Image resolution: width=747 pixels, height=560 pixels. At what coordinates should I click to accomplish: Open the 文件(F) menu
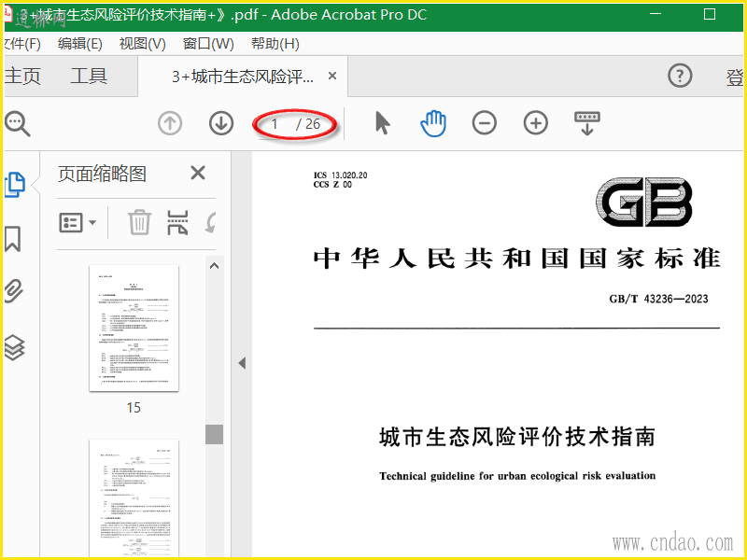pyautogui.click(x=21, y=44)
